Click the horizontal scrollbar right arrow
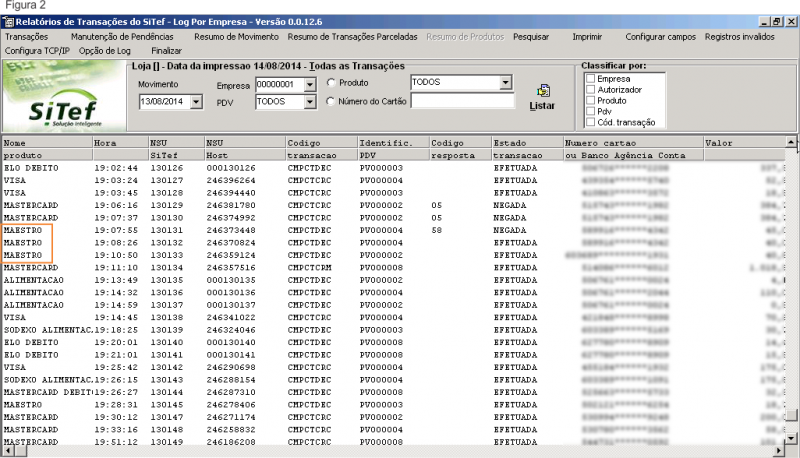This screenshot has height=458, width=800. click(x=779, y=451)
